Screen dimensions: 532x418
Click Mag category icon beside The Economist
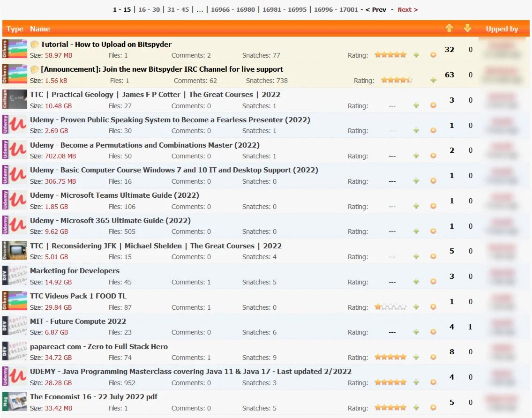(x=15, y=402)
